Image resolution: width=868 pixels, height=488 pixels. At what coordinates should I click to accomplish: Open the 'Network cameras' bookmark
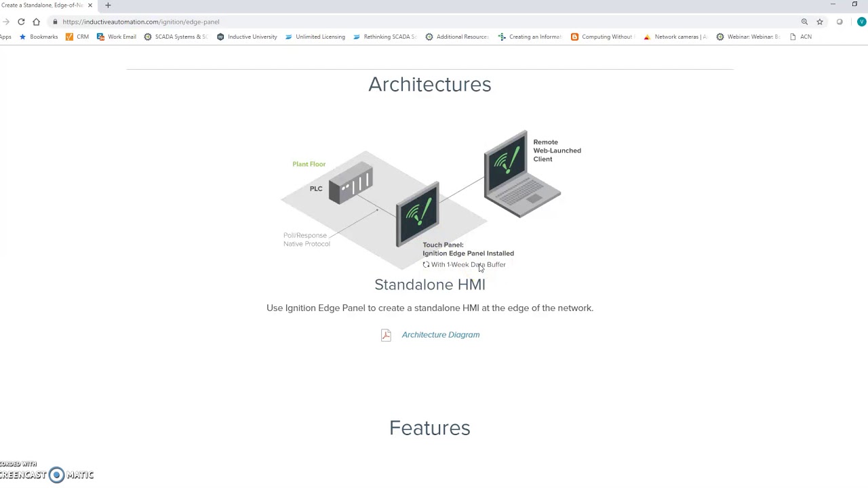point(675,37)
